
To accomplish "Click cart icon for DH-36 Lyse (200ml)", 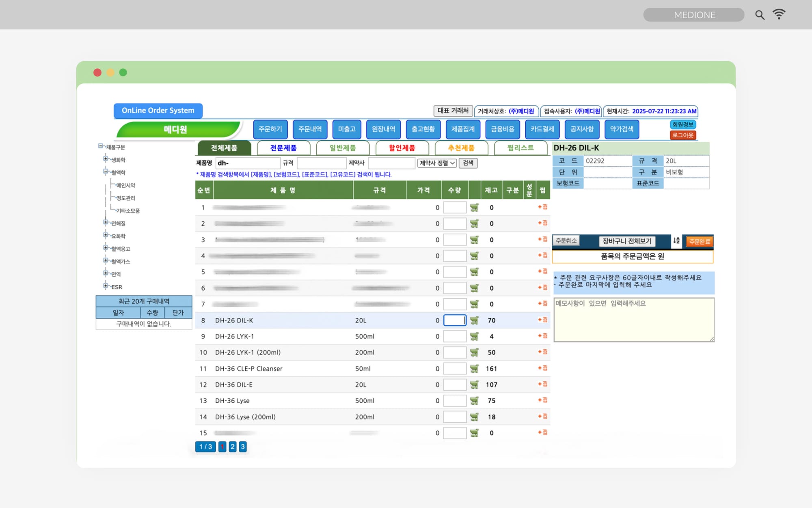I will click(x=474, y=417).
